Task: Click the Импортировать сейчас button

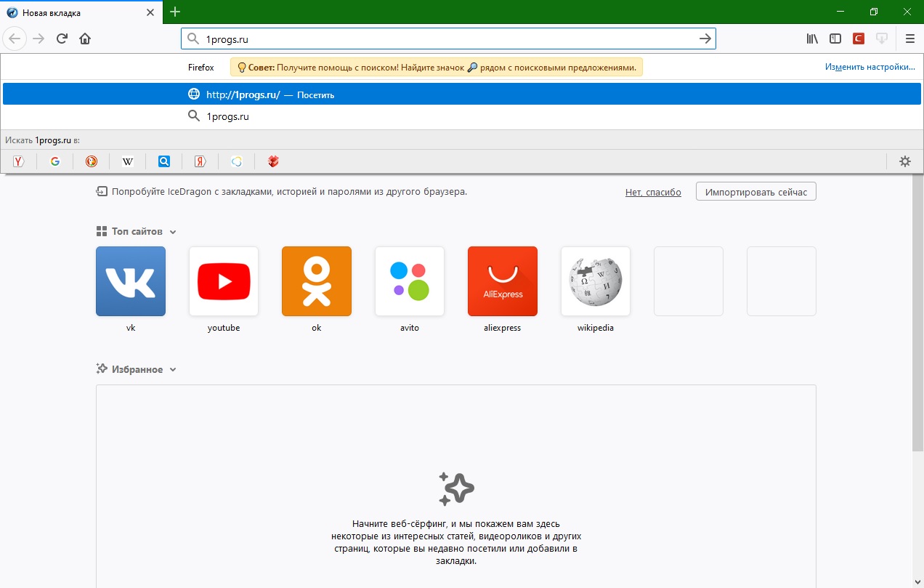Action: click(755, 192)
